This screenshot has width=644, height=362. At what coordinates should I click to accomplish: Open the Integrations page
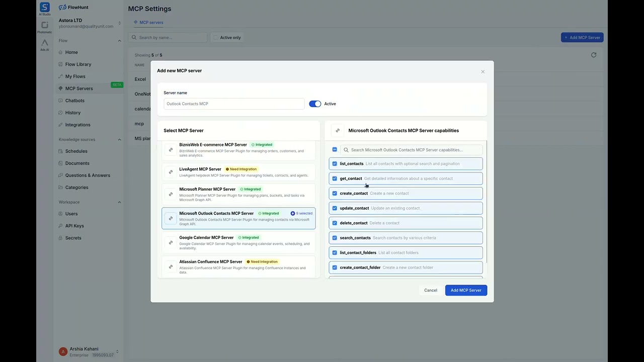[x=77, y=125]
